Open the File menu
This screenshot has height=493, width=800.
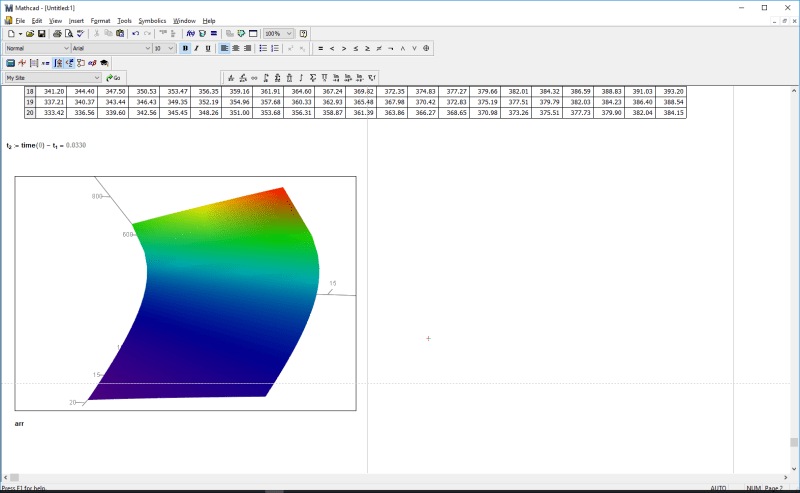pyautogui.click(x=20, y=21)
